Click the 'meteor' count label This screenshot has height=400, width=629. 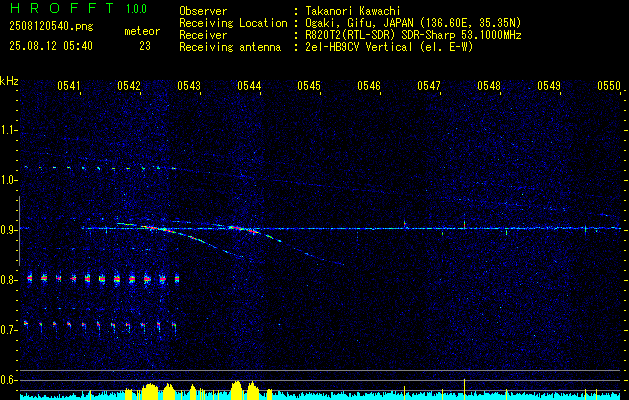(142, 31)
